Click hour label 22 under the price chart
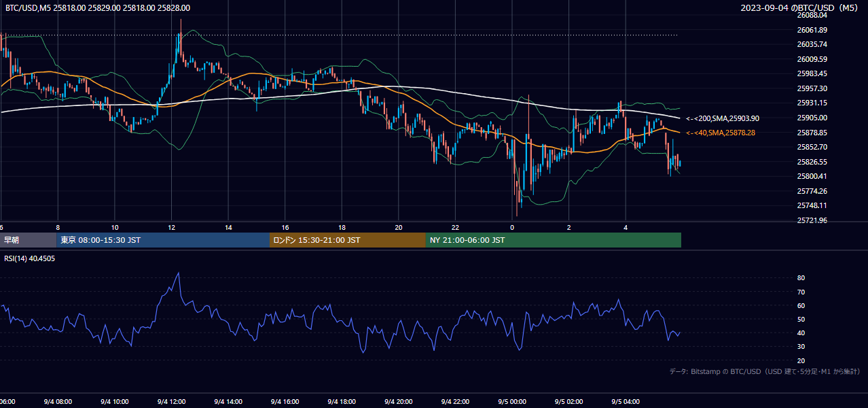The image size is (868, 408). click(456, 227)
